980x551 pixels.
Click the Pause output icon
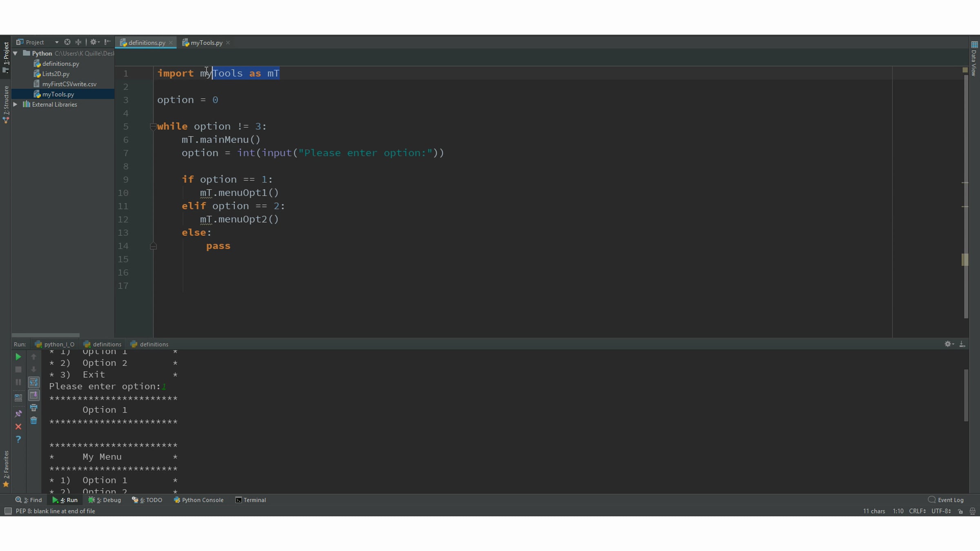pos(18,382)
